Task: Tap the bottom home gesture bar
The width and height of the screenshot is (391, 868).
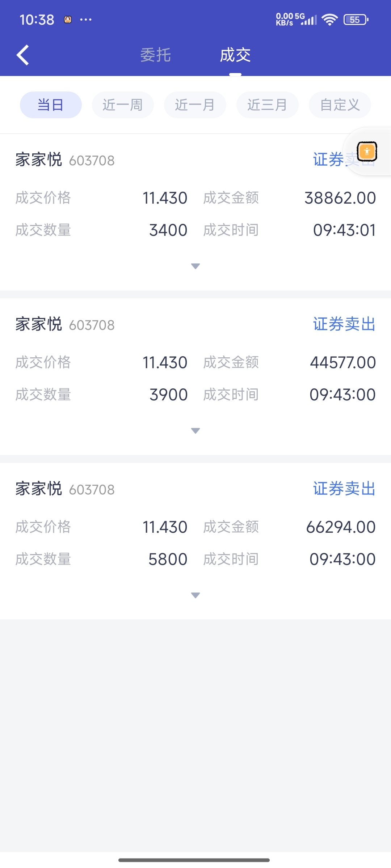Action: coord(194,860)
